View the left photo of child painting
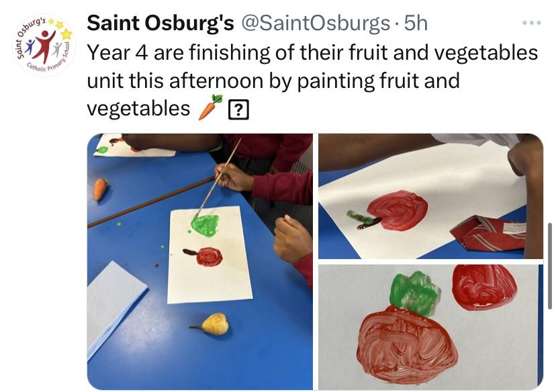 (200, 262)
